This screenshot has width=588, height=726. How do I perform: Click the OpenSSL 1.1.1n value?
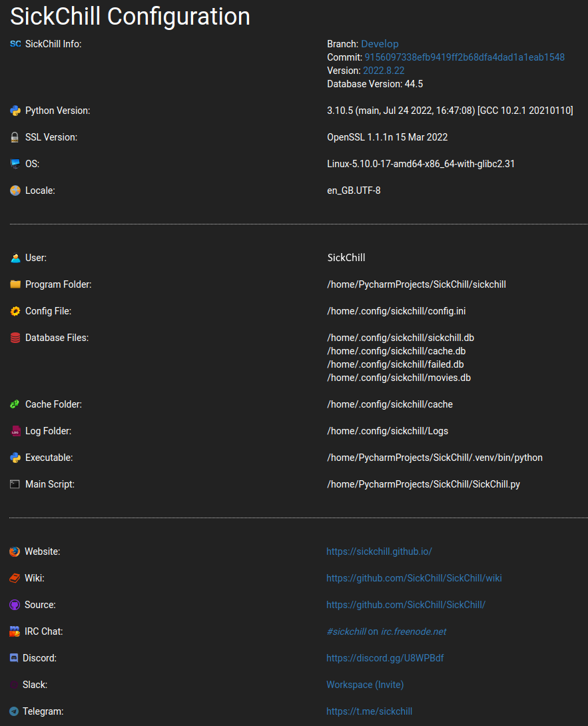tap(388, 137)
